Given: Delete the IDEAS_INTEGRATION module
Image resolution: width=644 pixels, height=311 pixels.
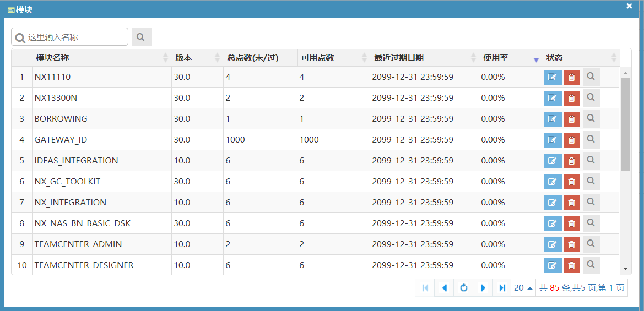Looking at the screenshot, I should point(572,161).
